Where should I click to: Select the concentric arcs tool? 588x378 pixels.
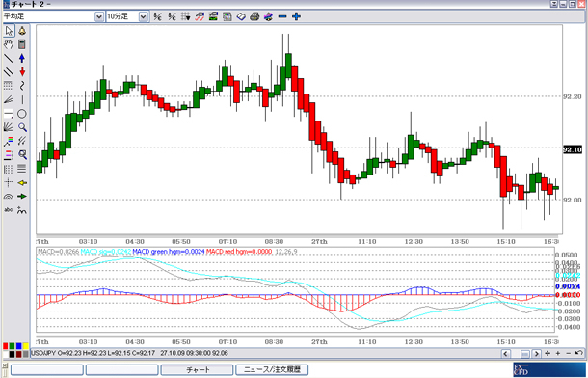click(9, 196)
